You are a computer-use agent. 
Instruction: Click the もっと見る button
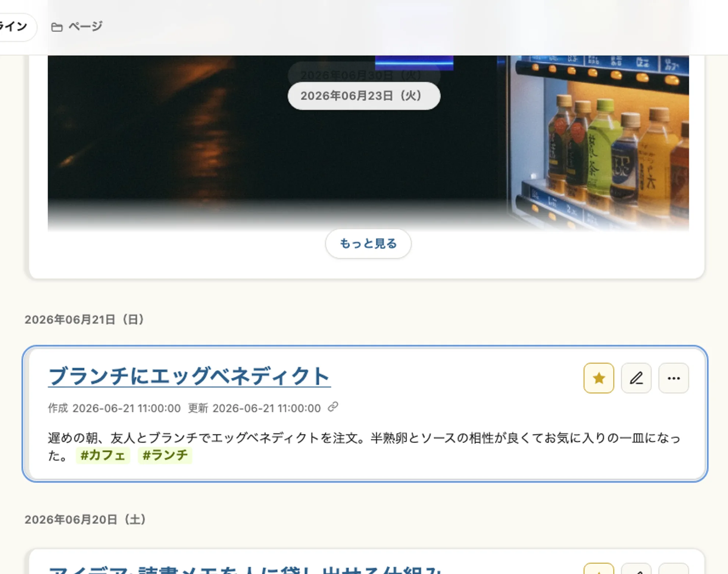pyautogui.click(x=368, y=243)
